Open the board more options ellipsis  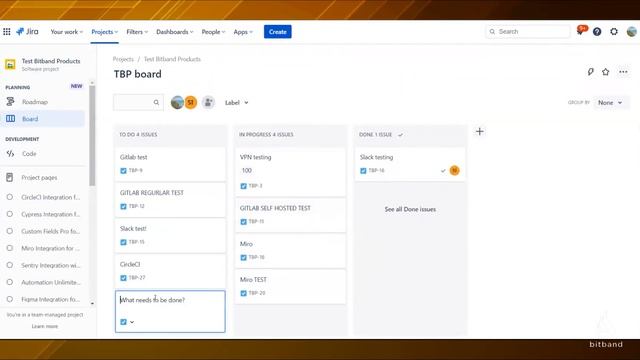[x=623, y=72]
